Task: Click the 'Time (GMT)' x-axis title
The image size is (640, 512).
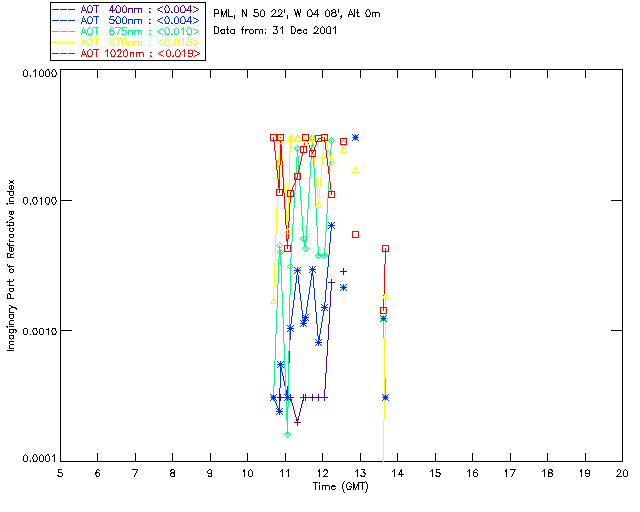Action: [x=340, y=487]
